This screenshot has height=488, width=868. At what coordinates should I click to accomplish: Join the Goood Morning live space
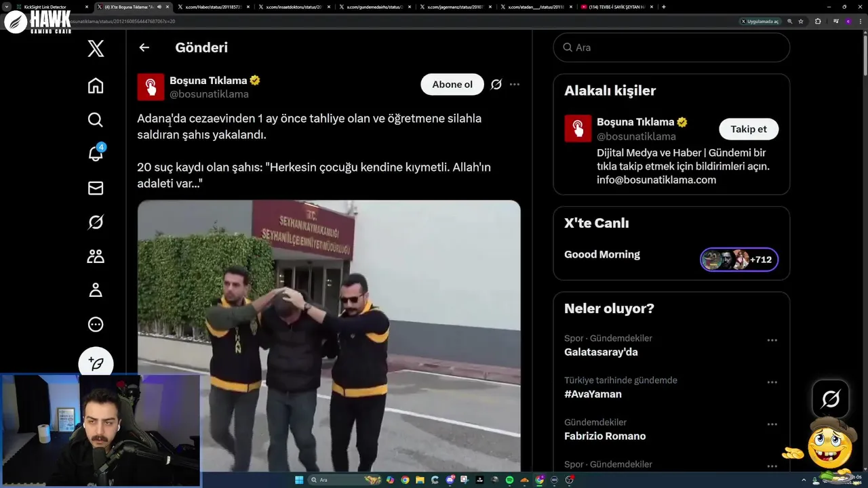(x=602, y=255)
